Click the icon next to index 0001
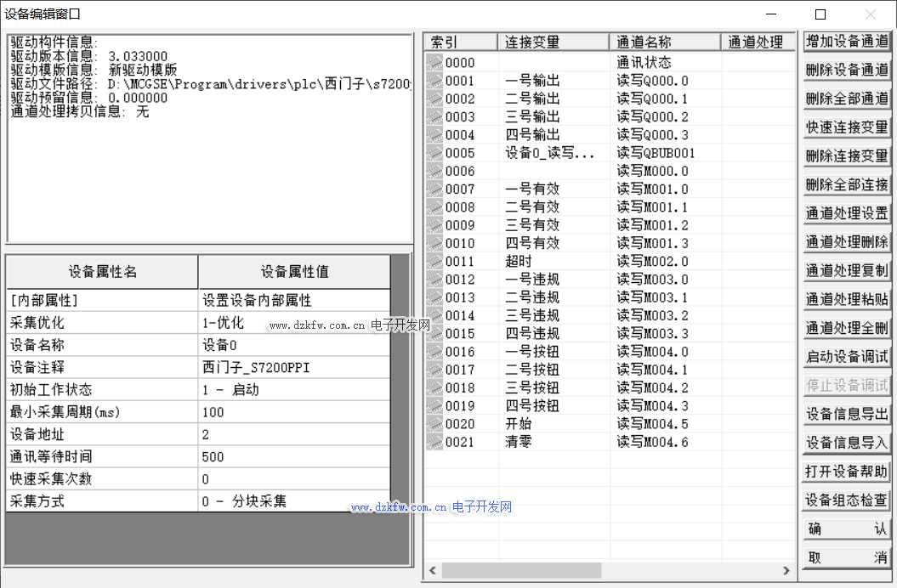897x588 pixels. tap(434, 81)
